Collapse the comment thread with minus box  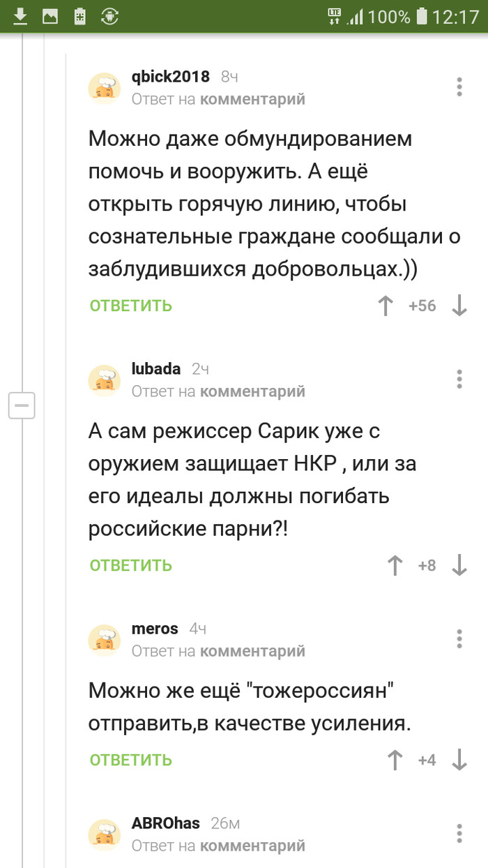22,405
